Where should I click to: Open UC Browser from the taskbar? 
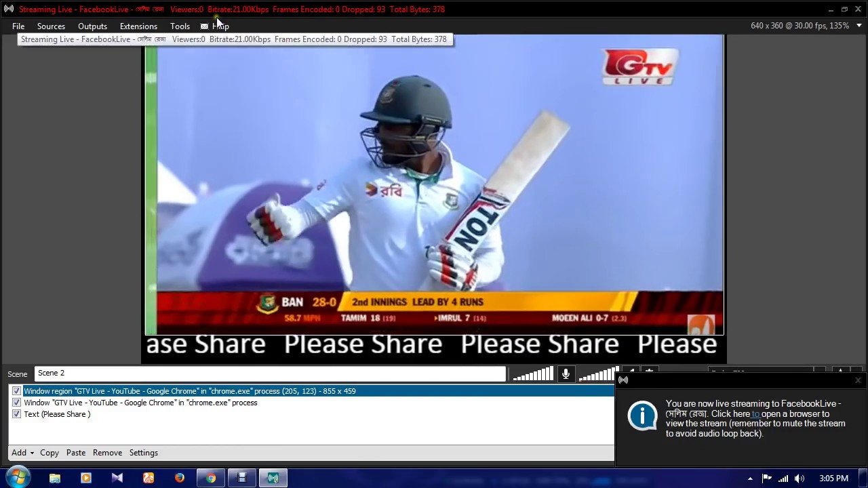pos(149,478)
